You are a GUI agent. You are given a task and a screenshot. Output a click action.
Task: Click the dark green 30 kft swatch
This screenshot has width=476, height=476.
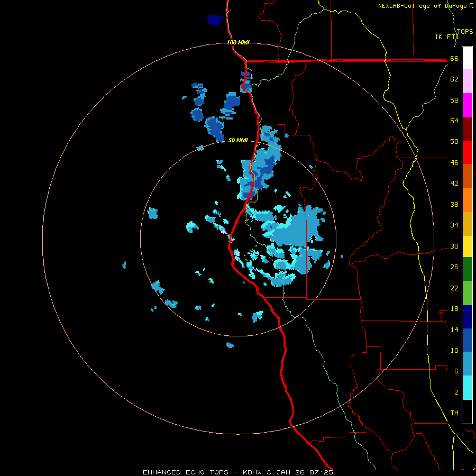click(x=467, y=269)
